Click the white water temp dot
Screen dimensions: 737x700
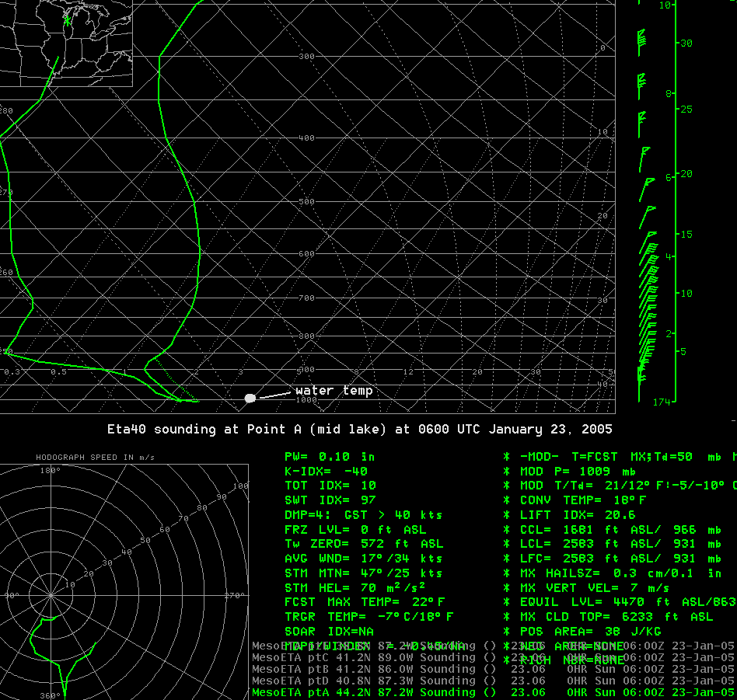click(250, 398)
